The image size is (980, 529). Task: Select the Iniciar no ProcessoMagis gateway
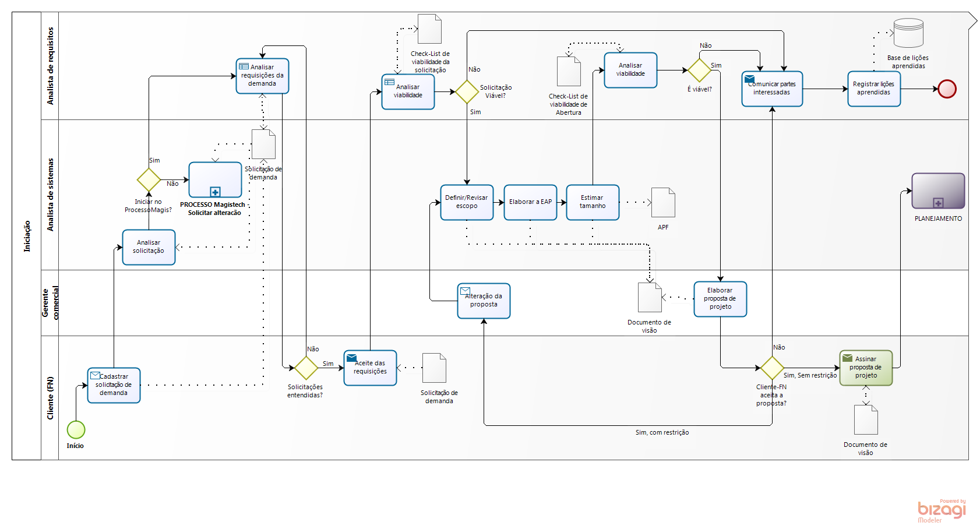149,180
